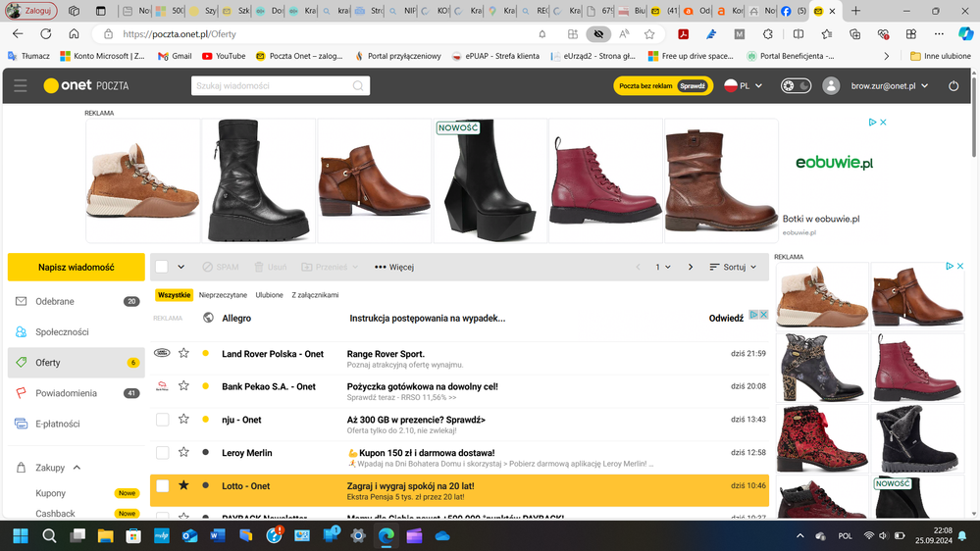
Task: Check the Leroy Merlin message checkbox
Action: click(x=163, y=453)
